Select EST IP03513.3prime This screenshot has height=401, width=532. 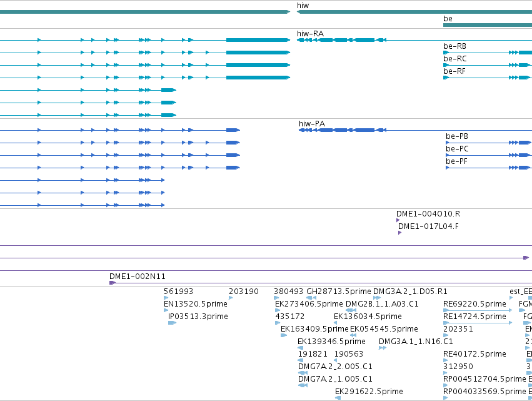tap(198, 317)
